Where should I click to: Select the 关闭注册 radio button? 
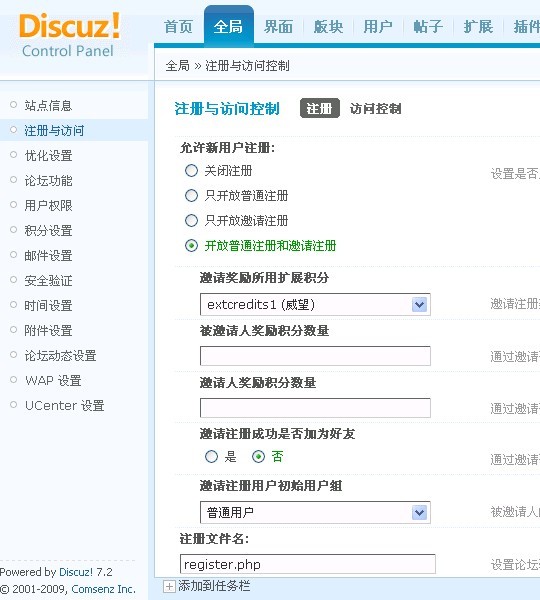(x=191, y=171)
